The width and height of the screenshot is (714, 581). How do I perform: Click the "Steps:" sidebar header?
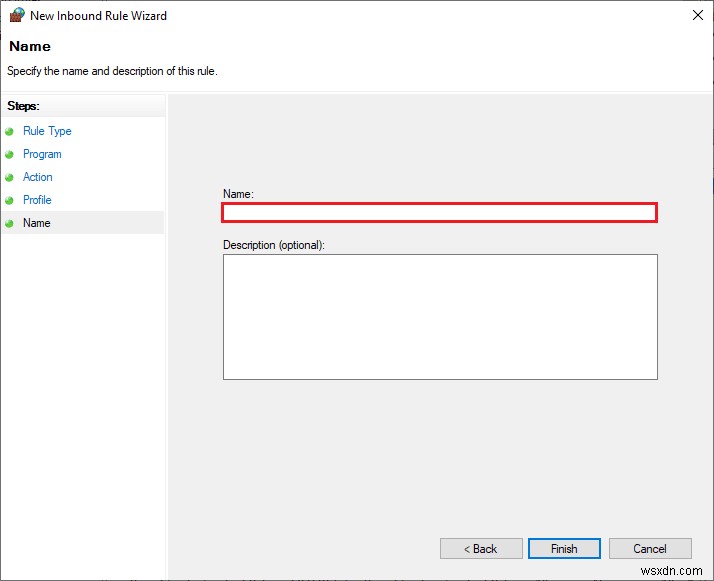pyautogui.click(x=23, y=106)
